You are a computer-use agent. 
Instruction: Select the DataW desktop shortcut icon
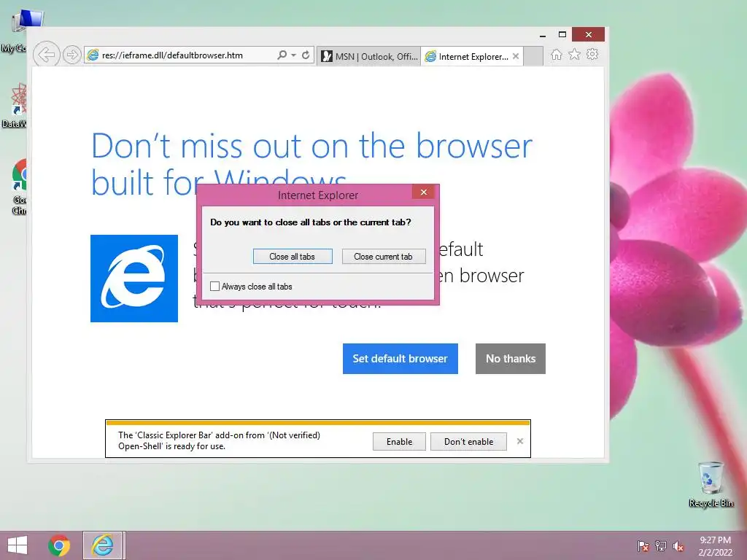click(15, 106)
